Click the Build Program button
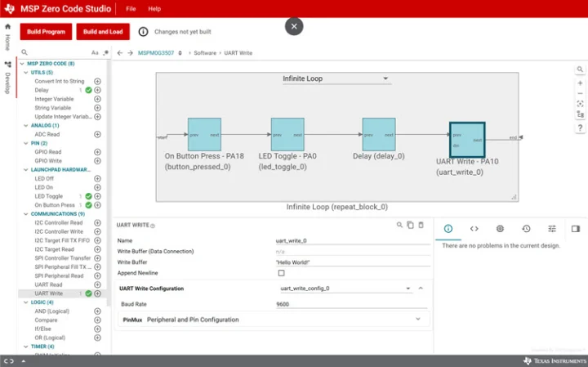The height and width of the screenshot is (367, 588). 46,32
